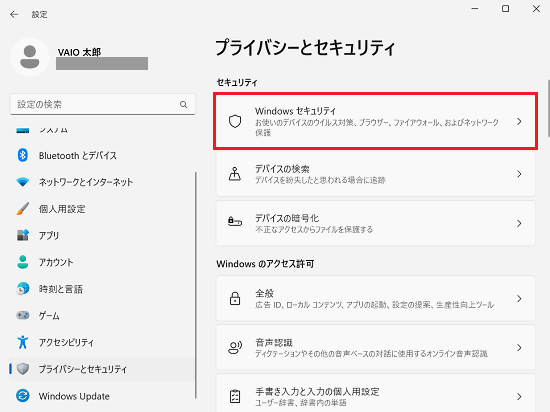
Task: Open デバイスの暗号化 entry
Action: point(375,223)
